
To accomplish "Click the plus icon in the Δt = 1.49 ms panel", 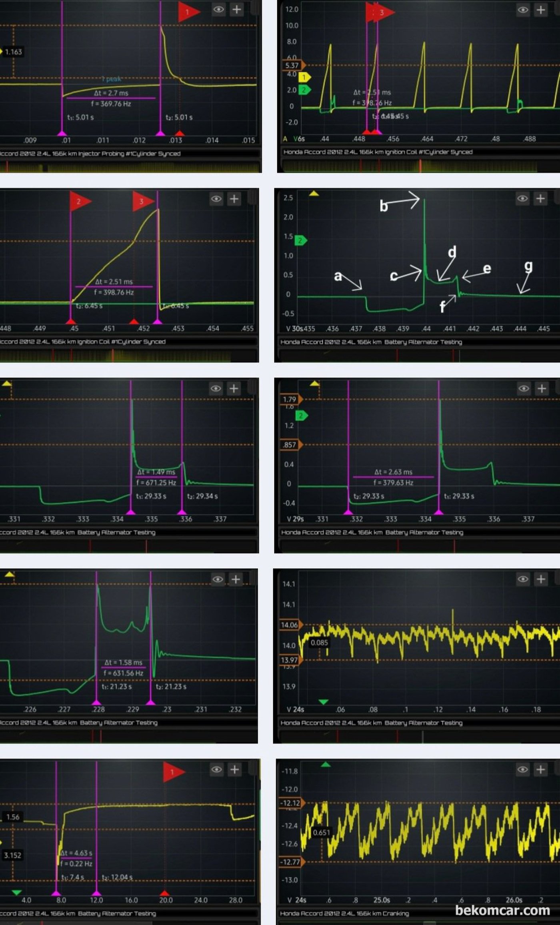I will (234, 388).
